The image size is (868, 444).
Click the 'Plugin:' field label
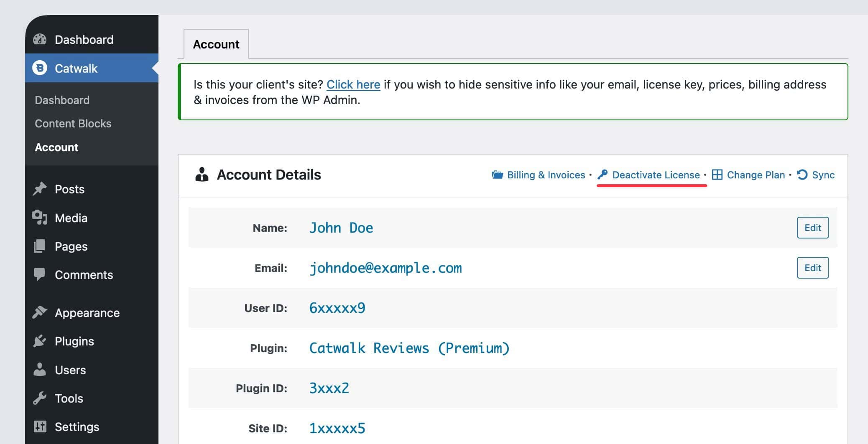point(268,348)
